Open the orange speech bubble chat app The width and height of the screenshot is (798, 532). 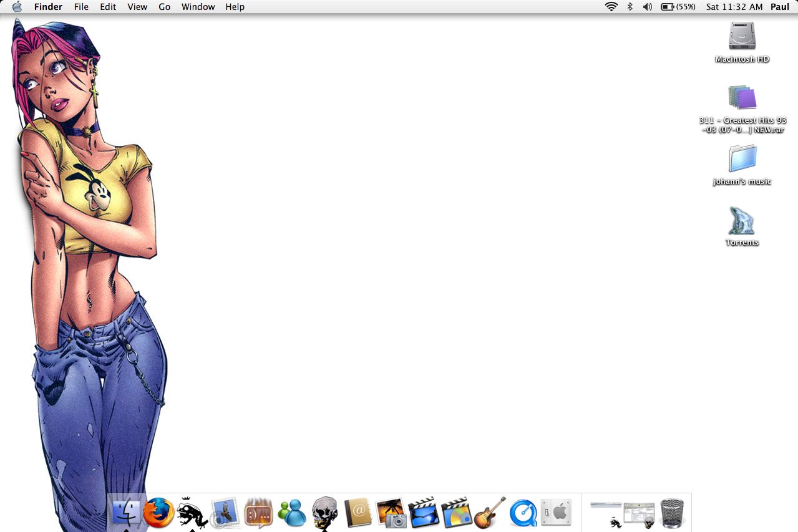pos(258,513)
